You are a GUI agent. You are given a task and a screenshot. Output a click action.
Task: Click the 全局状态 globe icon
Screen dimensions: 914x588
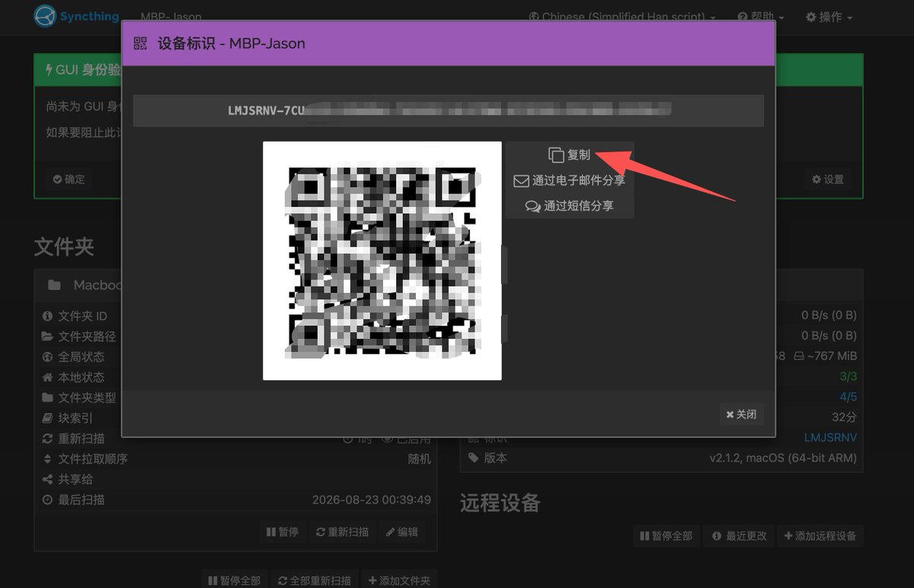(47, 356)
